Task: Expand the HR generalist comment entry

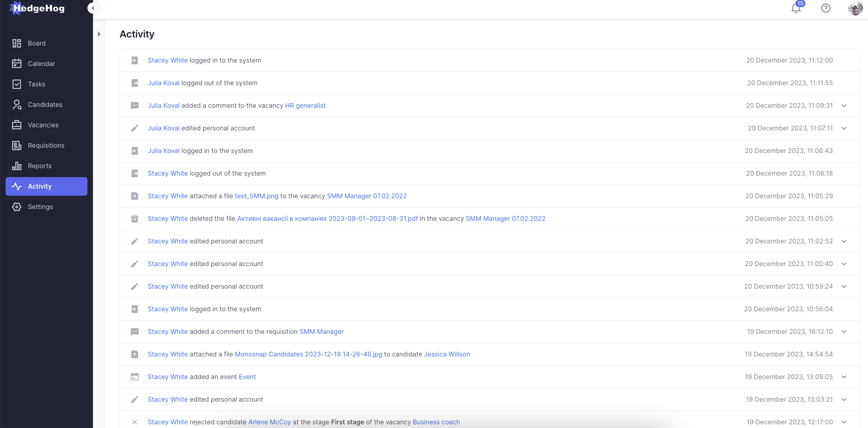Action: tap(844, 106)
